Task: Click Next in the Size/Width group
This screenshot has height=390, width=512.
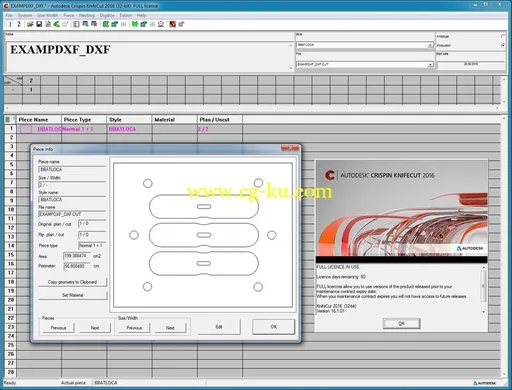Action: [x=170, y=328]
